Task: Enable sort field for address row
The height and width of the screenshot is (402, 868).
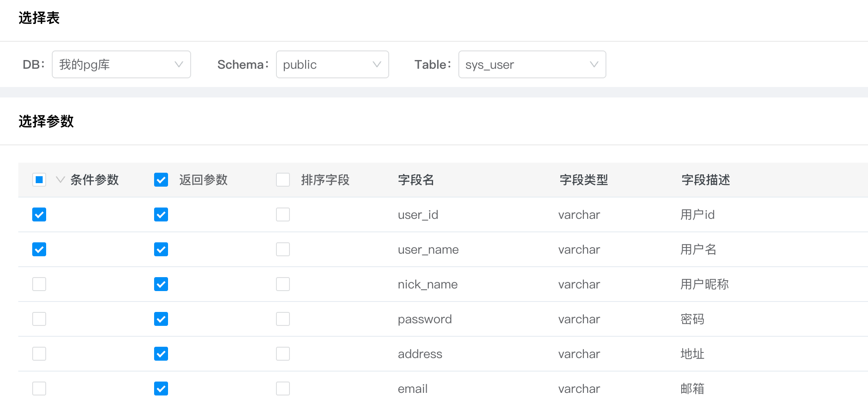Action: coord(283,354)
